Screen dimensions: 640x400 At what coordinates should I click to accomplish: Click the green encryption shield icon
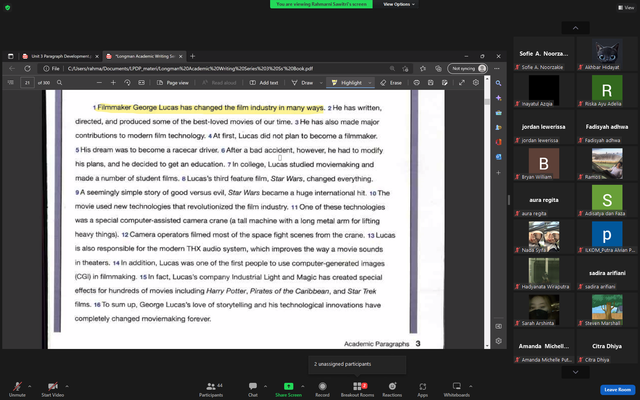[x=8, y=7]
